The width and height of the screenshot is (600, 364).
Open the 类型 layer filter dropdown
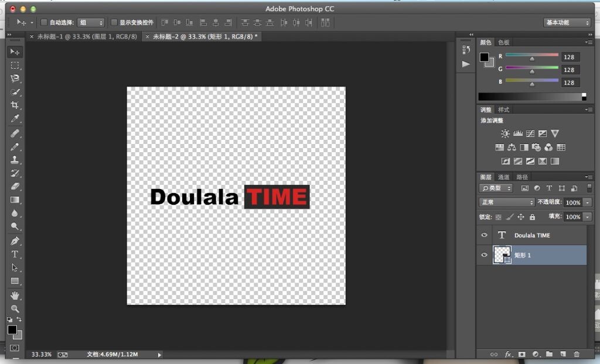tap(496, 188)
